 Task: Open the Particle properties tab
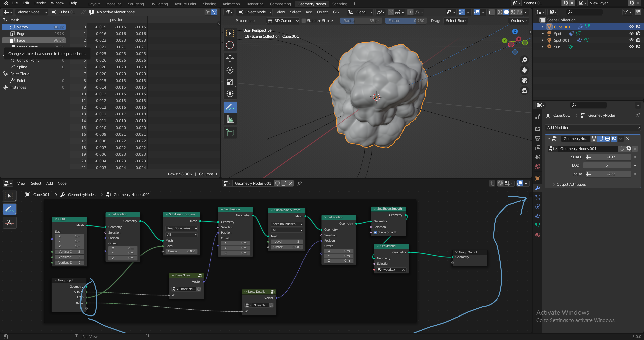[538, 197]
